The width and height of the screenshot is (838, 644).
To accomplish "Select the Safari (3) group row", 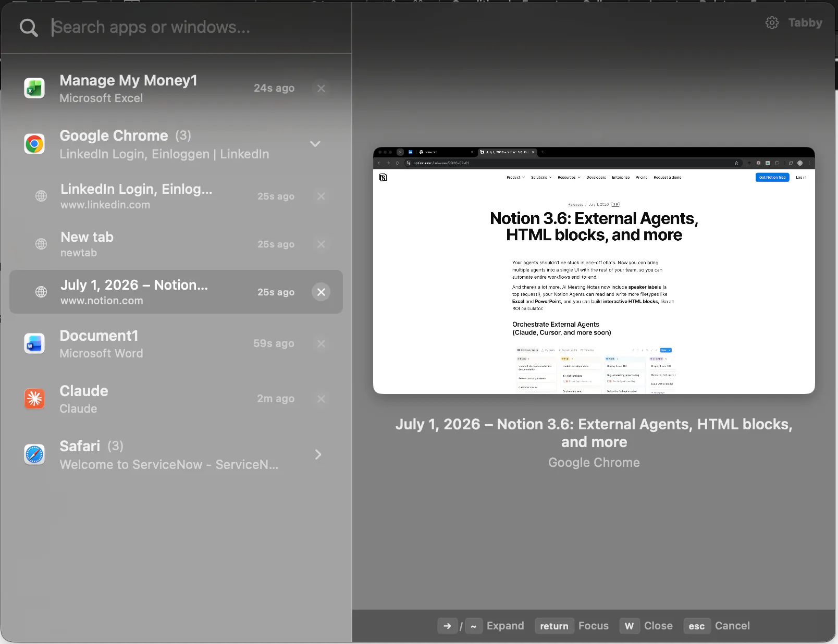I will tap(176, 454).
